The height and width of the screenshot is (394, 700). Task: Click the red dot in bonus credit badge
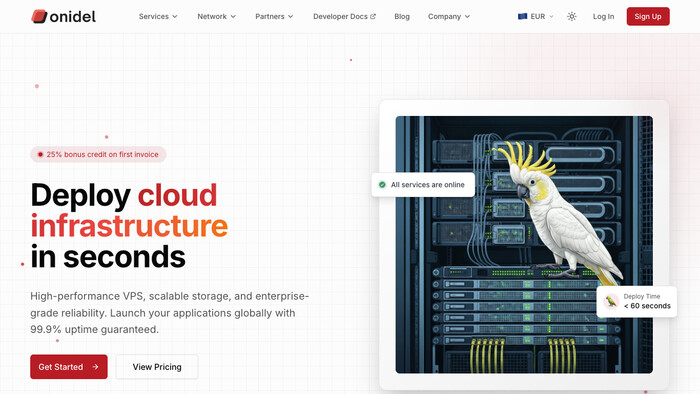click(x=40, y=154)
